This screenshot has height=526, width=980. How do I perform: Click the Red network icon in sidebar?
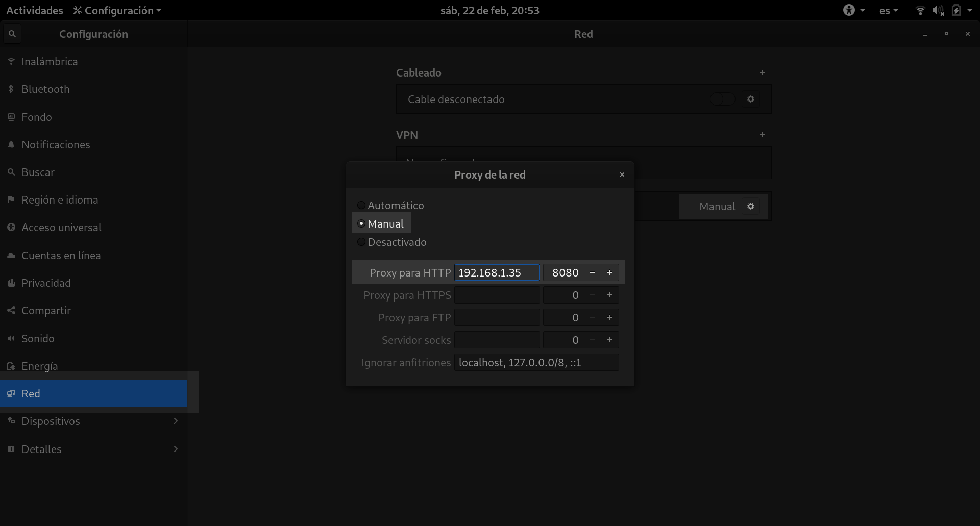tap(11, 394)
